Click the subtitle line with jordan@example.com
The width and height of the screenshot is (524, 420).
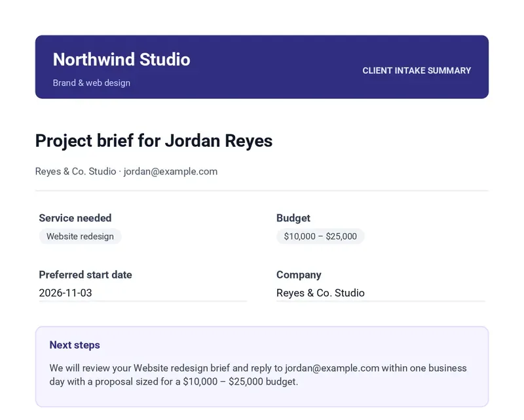(x=126, y=172)
